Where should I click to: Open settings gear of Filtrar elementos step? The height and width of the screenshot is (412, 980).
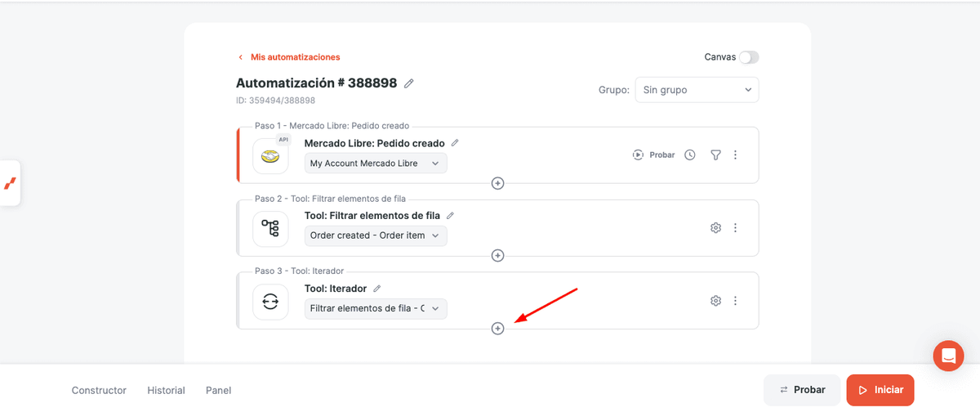pyautogui.click(x=715, y=228)
